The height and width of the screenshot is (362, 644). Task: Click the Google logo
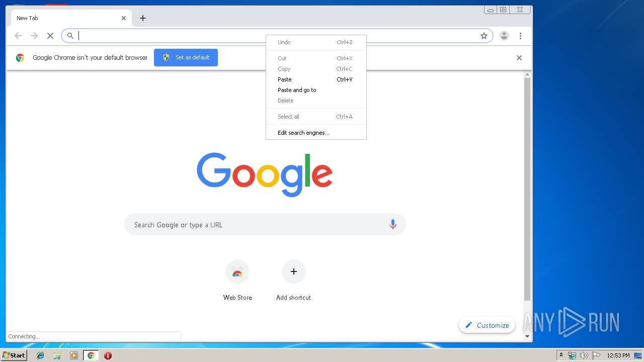click(x=265, y=174)
